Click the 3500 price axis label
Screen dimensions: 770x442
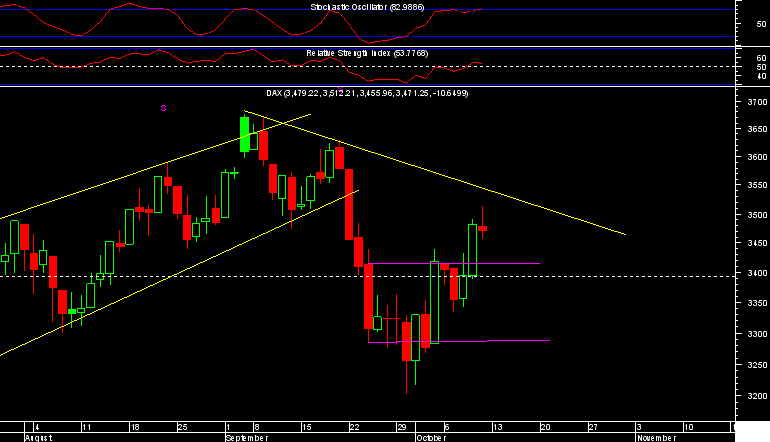coord(757,215)
